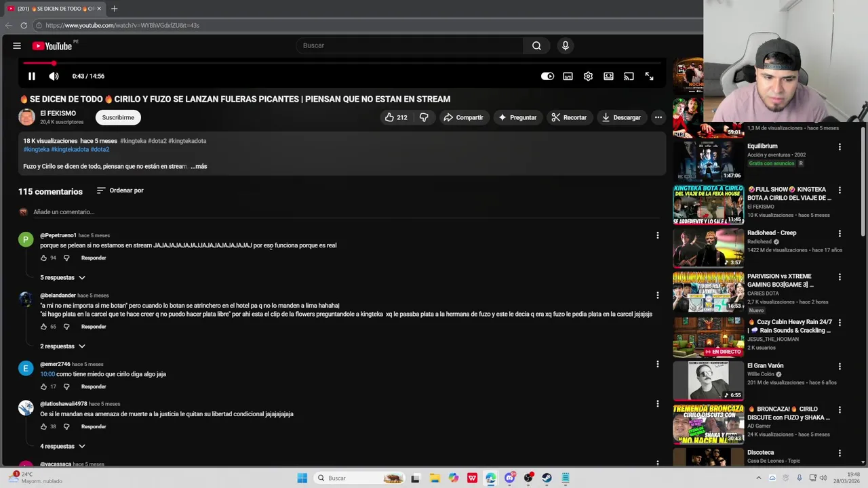The width and height of the screenshot is (868, 488).
Task: Toggle subtitles in the player
Action: click(x=568, y=76)
